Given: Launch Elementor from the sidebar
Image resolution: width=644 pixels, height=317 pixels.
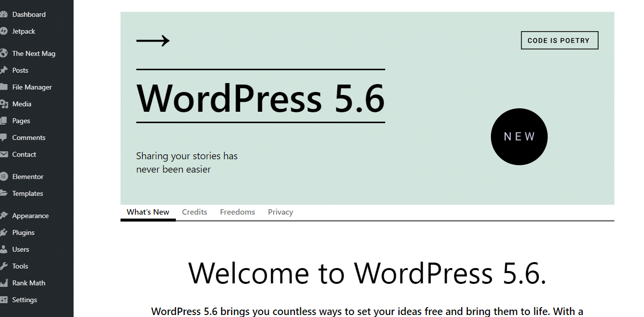Looking at the screenshot, I should coord(27,176).
